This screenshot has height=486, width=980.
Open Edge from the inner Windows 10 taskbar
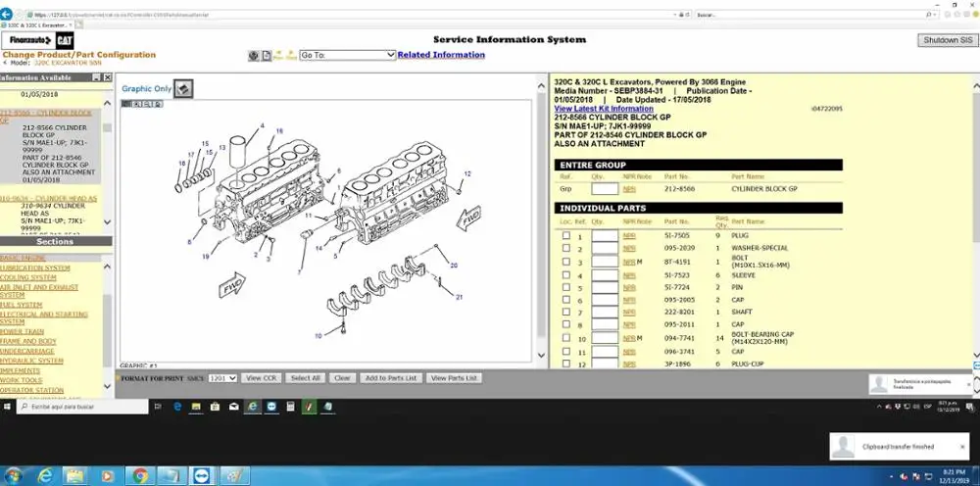[177, 407]
